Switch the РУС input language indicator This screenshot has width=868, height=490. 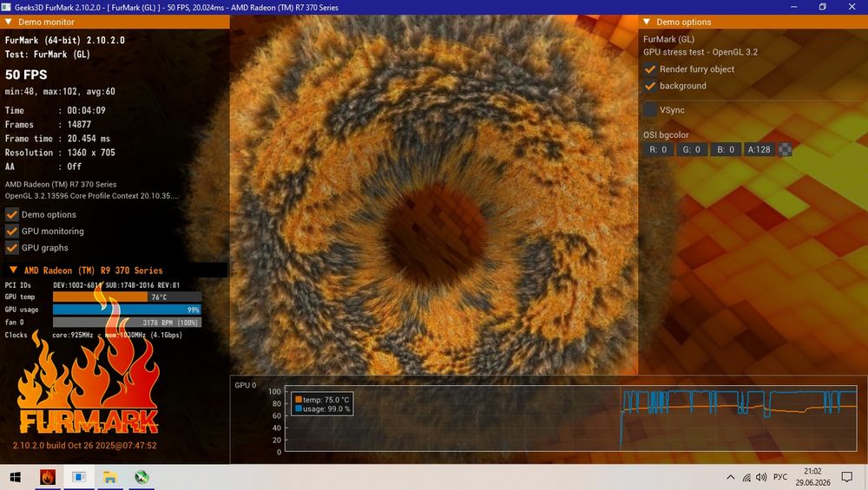coord(780,477)
